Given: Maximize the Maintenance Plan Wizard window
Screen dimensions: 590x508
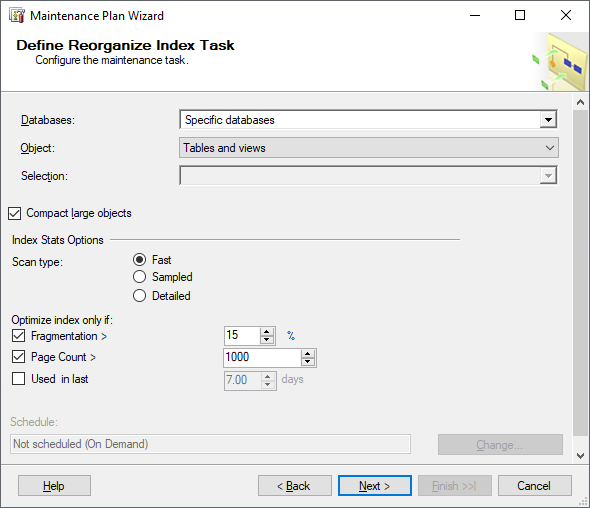Looking at the screenshot, I should (x=520, y=15).
